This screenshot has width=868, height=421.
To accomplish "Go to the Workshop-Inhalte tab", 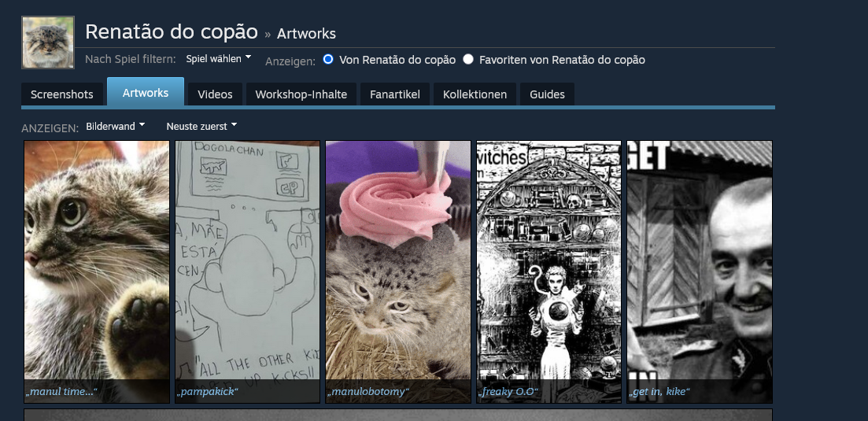I will (301, 94).
